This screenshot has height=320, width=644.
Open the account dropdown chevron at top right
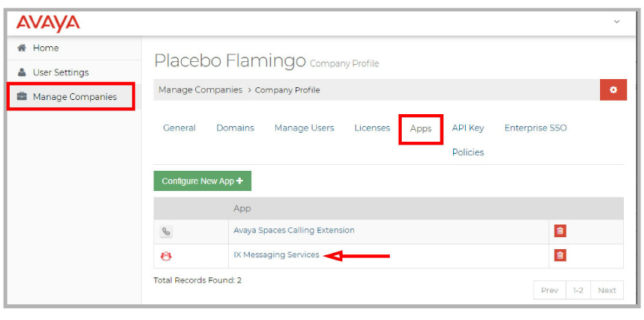[616, 22]
